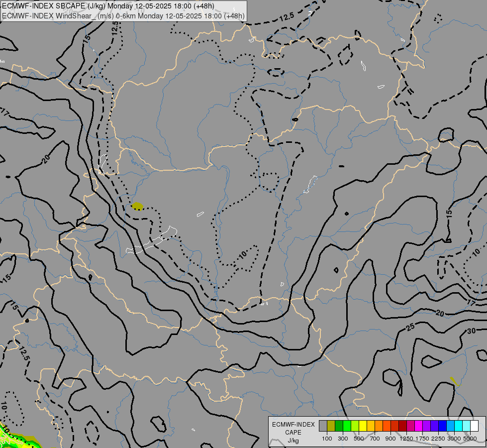The image size is (487, 448).
Task: Click the SBCAPE title line at top
Action: coord(108,6)
